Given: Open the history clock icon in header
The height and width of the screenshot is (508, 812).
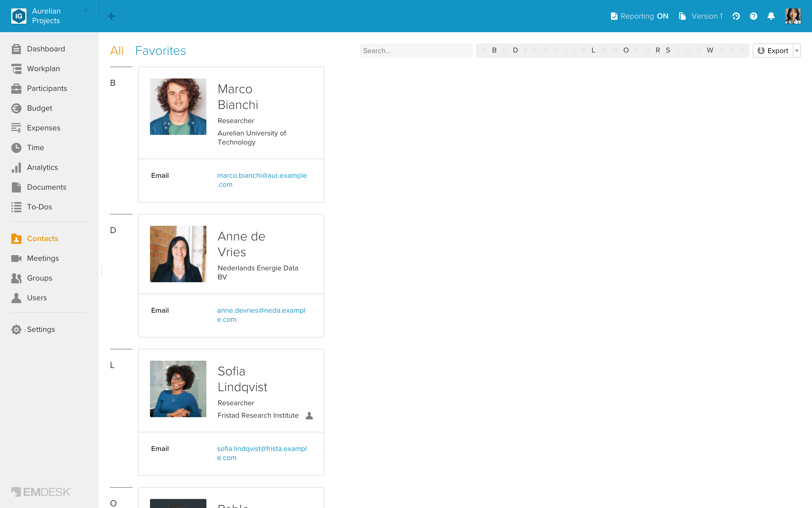Looking at the screenshot, I should click(x=736, y=16).
